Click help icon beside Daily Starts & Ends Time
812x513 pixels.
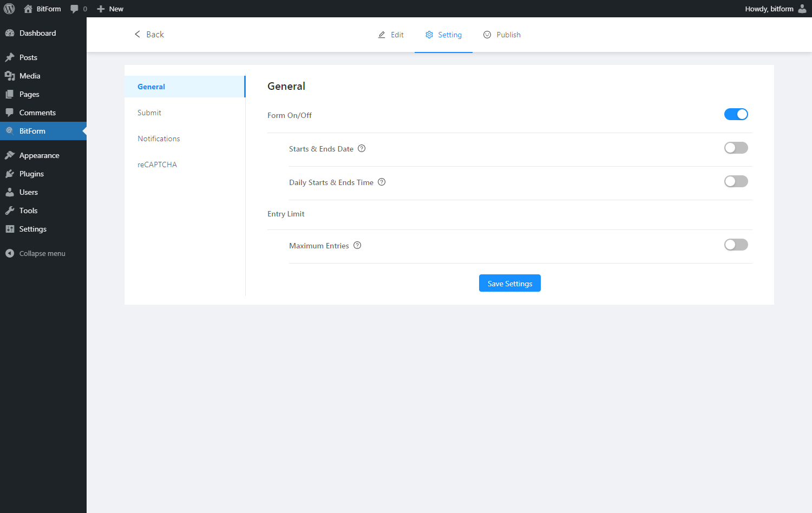(382, 182)
